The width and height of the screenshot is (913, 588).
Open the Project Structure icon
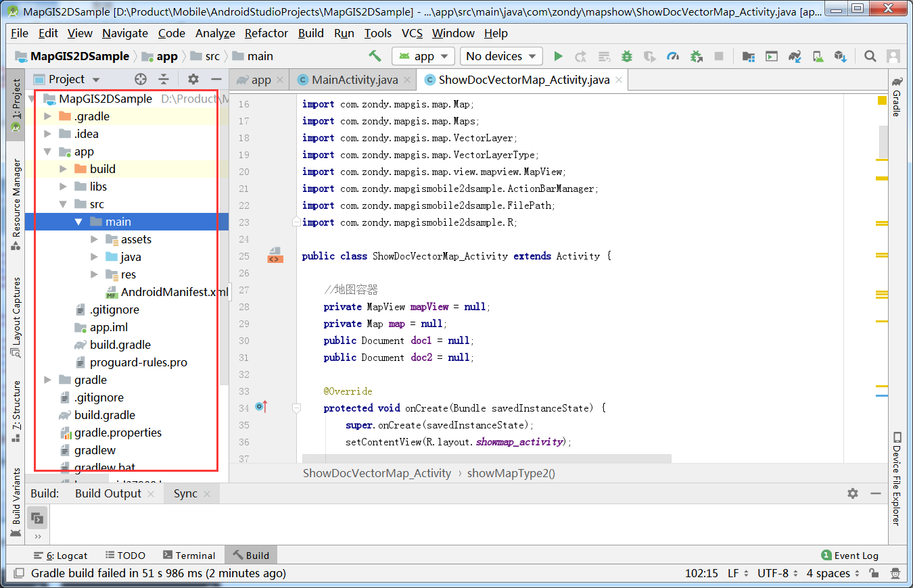748,56
